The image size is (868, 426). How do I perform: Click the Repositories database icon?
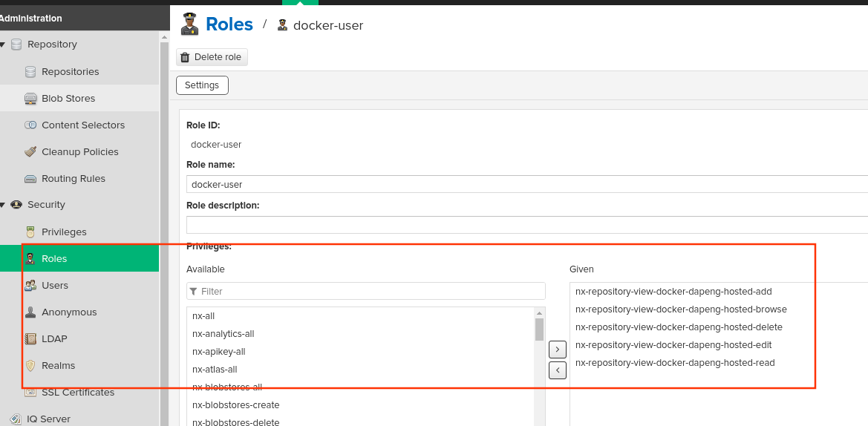pyautogui.click(x=30, y=72)
